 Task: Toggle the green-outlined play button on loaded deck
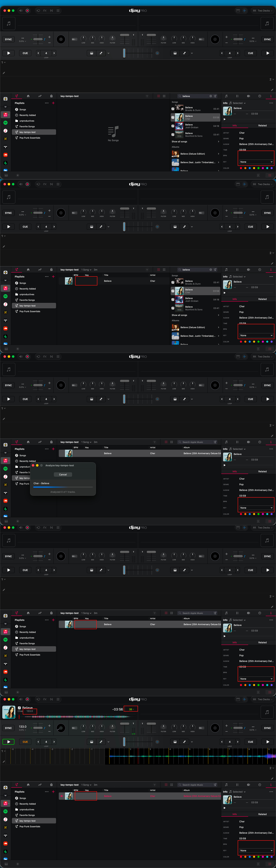8,742
